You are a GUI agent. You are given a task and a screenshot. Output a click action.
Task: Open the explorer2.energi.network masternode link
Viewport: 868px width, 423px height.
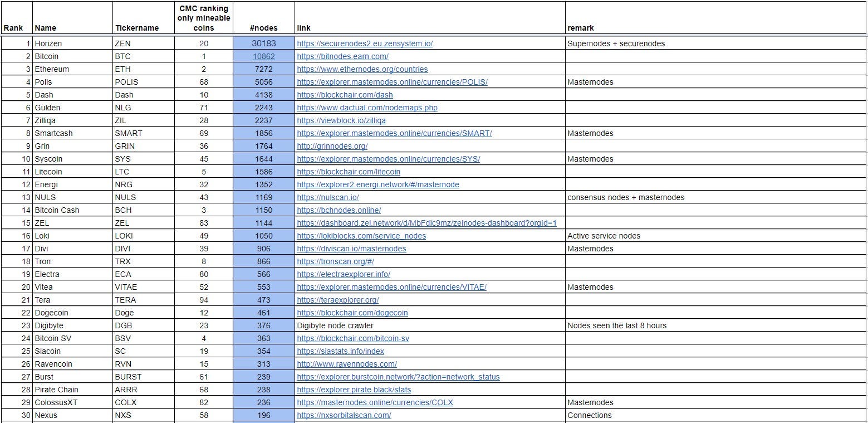[x=378, y=184]
